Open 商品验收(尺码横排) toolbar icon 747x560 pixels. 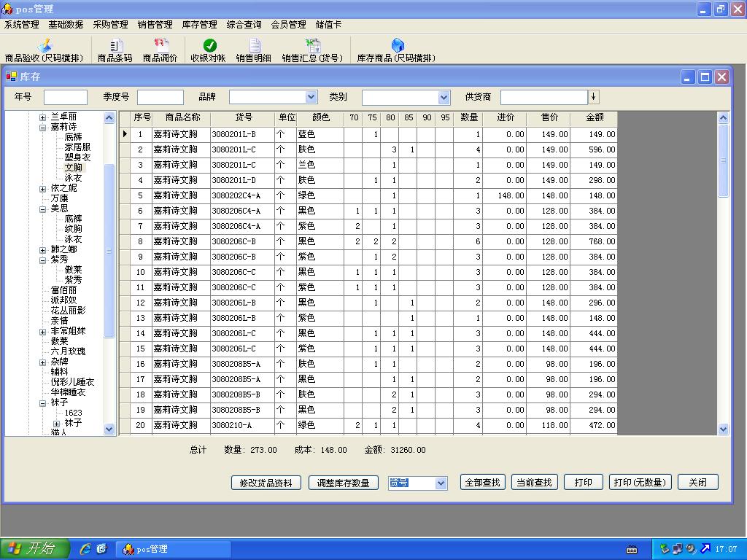coord(44,46)
